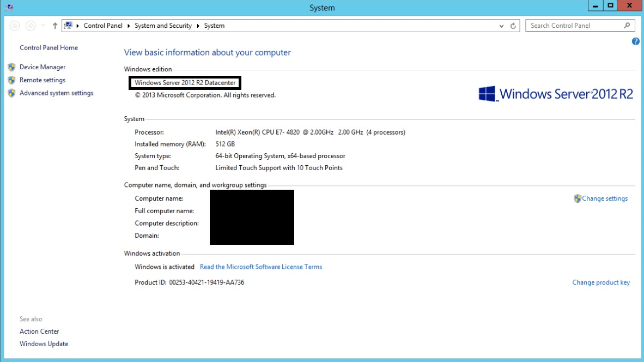Click the Forward navigation arrow

pos(31,26)
